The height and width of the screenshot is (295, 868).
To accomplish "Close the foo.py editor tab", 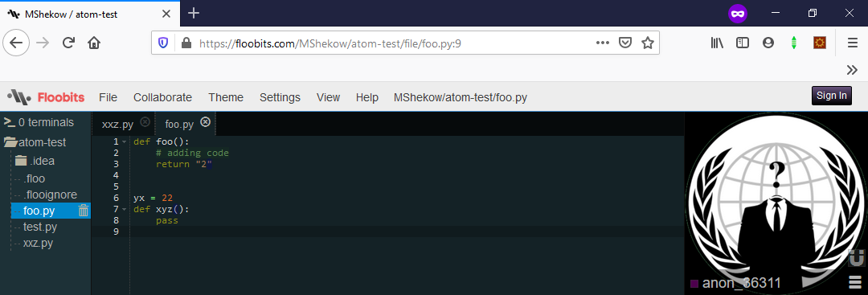I will pos(205,121).
